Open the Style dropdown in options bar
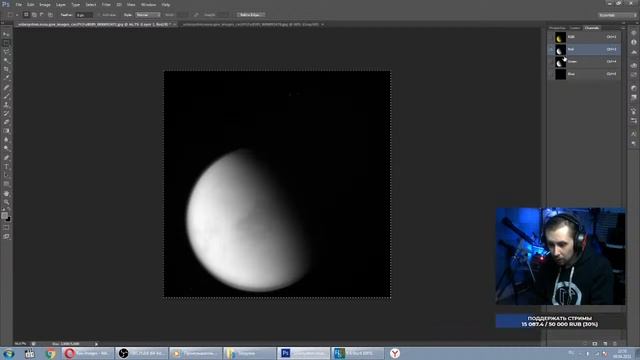This screenshot has width=640, height=360. 148,15
